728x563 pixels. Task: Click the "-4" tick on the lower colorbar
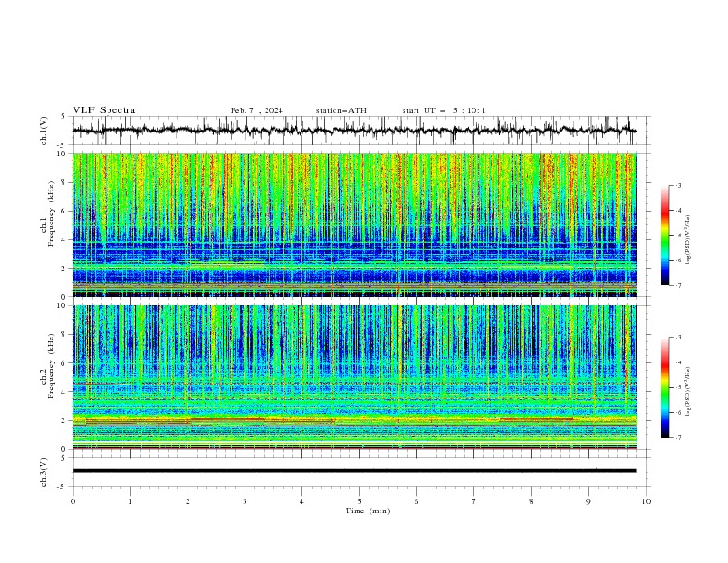pos(677,362)
